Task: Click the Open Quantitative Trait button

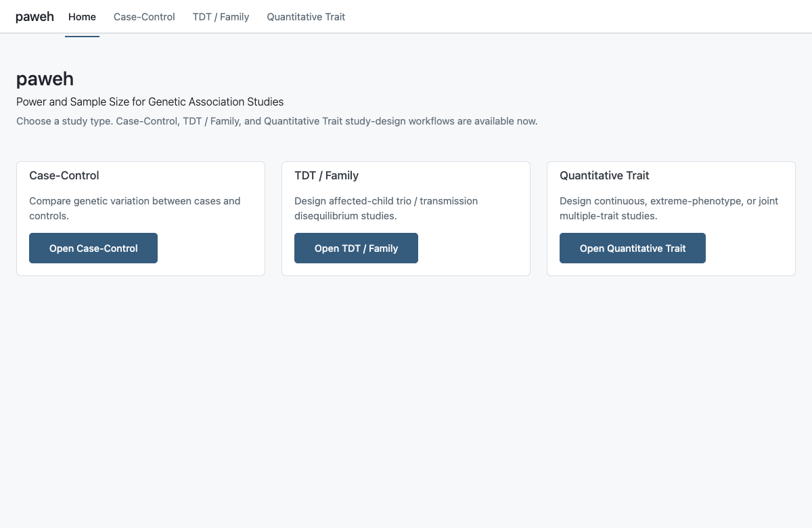Action: (633, 248)
